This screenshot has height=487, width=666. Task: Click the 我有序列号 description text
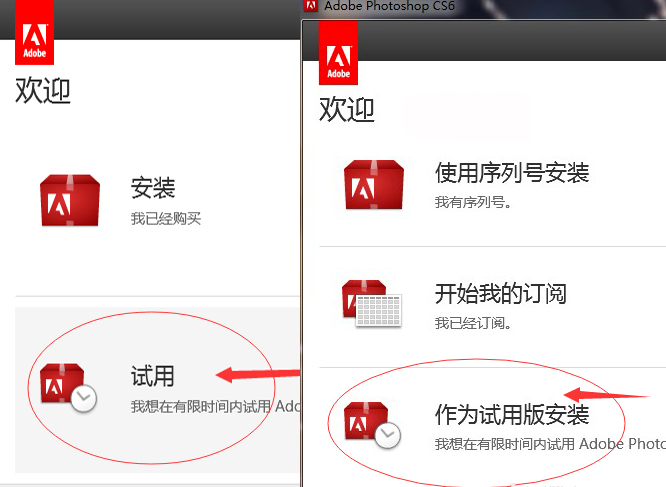473,202
